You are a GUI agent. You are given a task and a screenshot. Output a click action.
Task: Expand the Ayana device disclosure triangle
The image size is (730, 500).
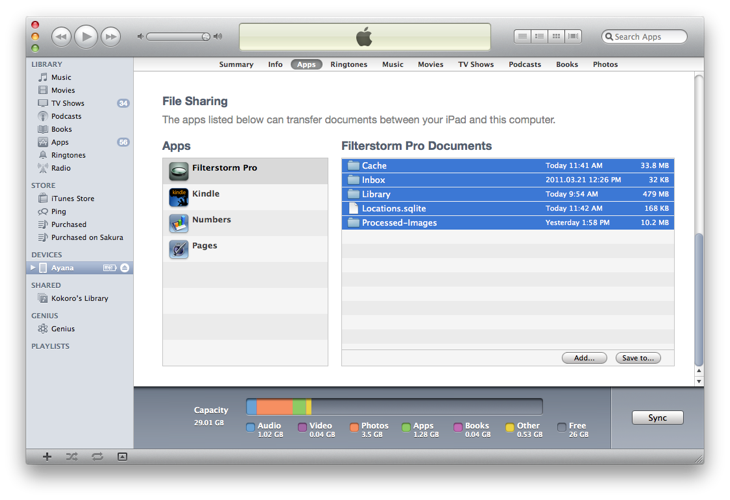point(33,268)
